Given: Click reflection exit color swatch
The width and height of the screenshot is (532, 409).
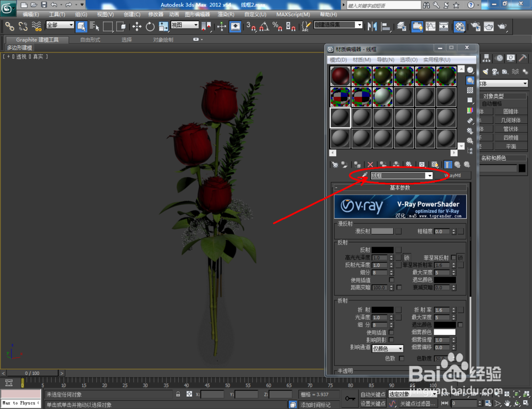Looking at the screenshot, I should coord(444,280).
